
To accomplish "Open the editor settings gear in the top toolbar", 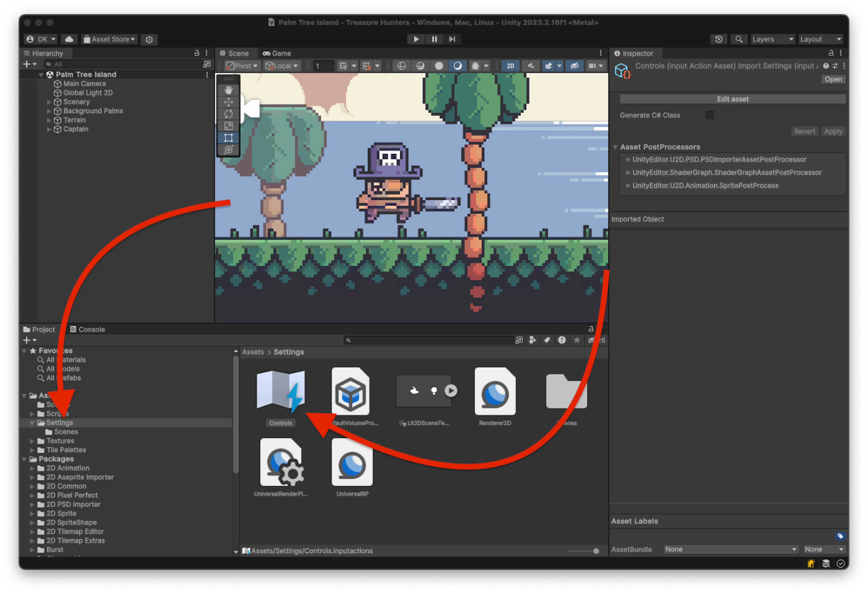I will point(149,39).
